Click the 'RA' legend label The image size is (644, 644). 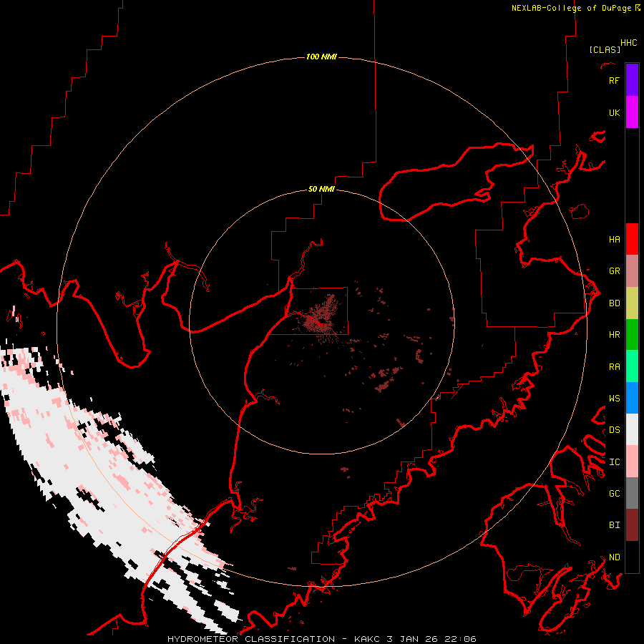pyautogui.click(x=614, y=366)
